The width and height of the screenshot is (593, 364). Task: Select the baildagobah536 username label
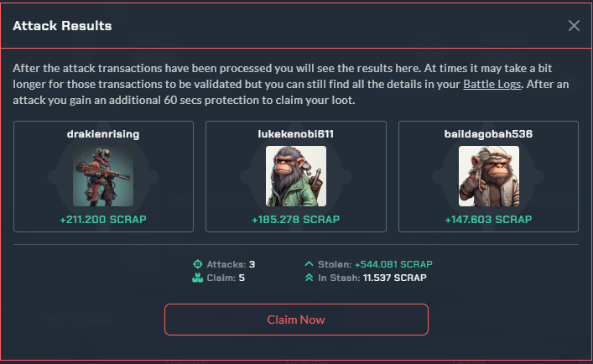click(488, 134)
